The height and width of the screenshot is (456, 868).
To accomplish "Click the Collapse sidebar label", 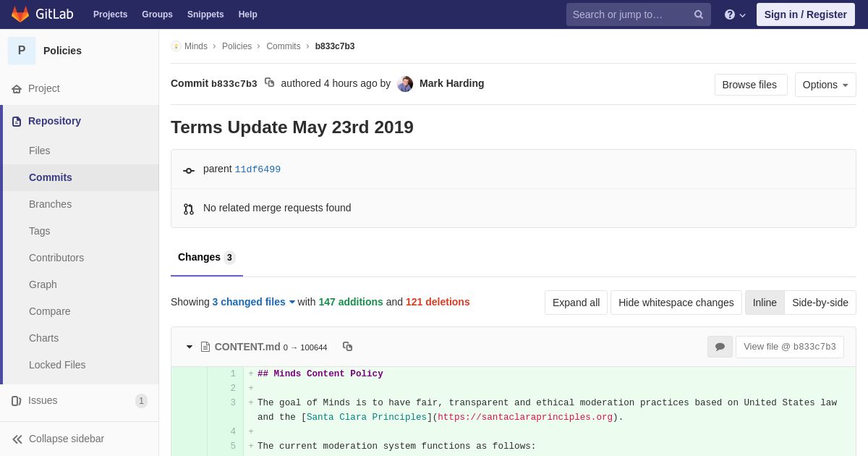I will point(67,439).
